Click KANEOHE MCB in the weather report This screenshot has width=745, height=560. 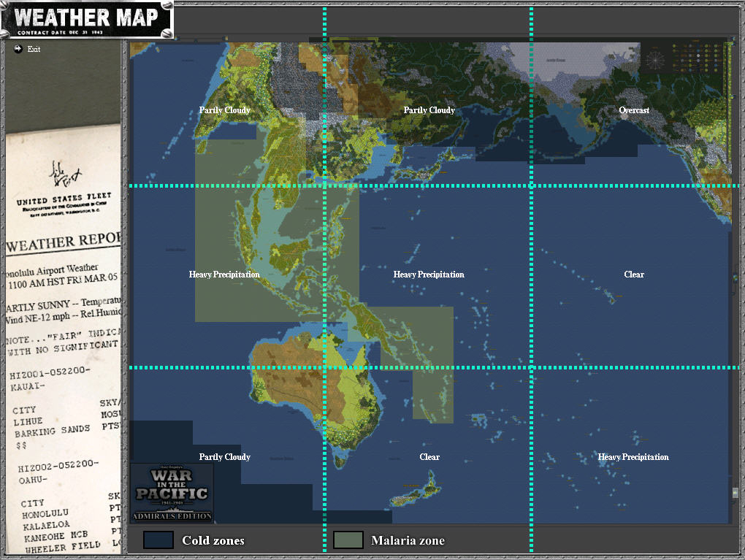click(56, 536)
